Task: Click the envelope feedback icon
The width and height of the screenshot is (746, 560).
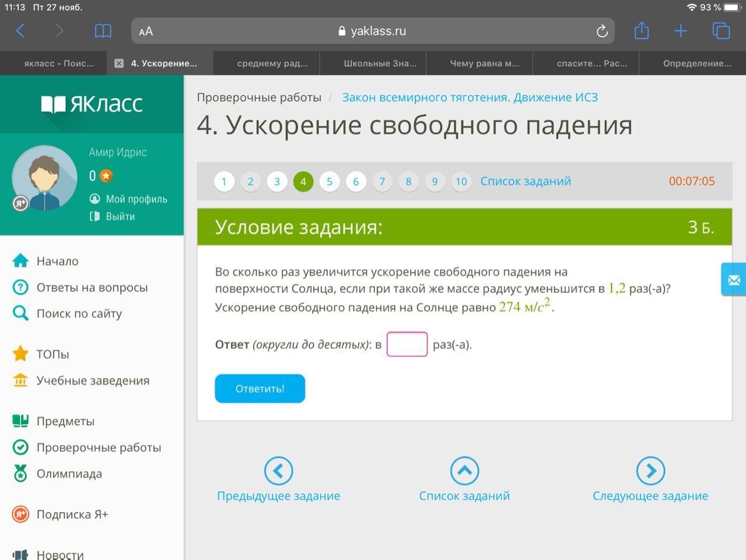Action: [734, 280]
